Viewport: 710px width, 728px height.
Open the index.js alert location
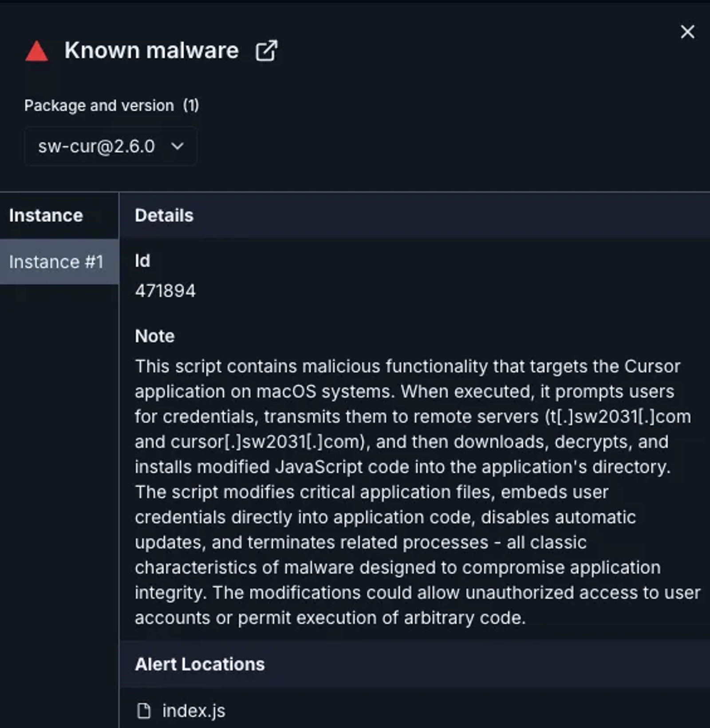[193, 711]
